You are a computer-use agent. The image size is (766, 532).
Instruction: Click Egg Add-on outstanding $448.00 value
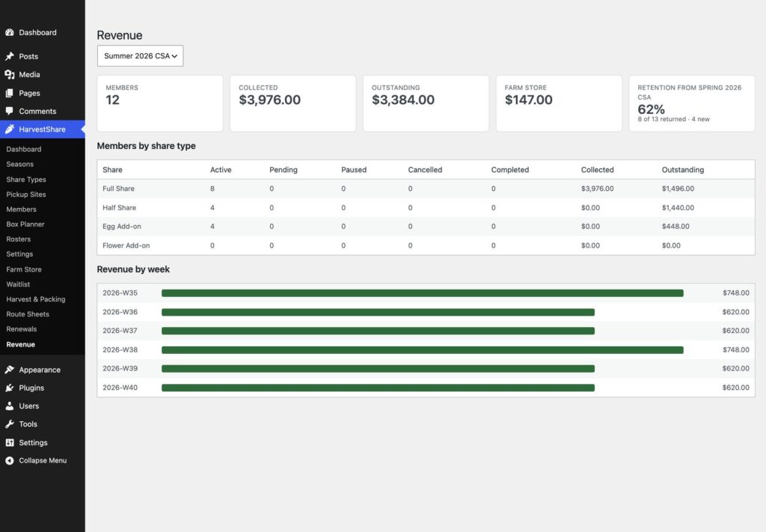(675, 227)
